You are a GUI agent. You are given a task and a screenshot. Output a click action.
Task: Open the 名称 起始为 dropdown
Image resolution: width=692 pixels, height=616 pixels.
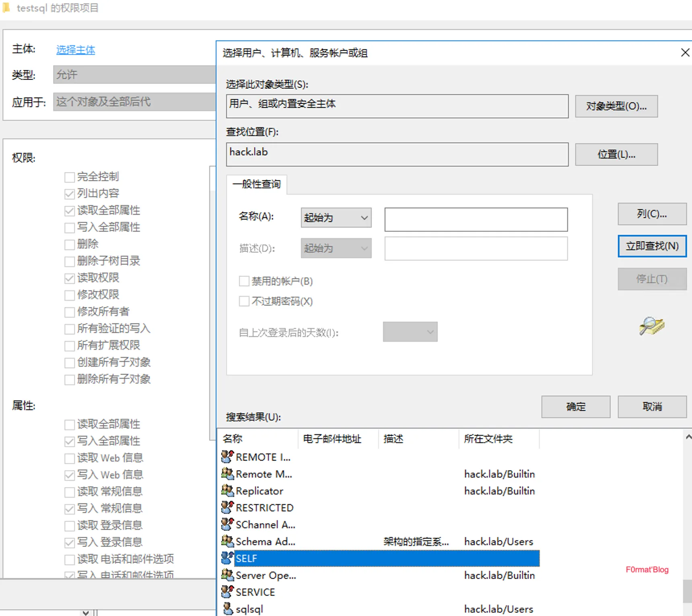(x=336, y=218)
